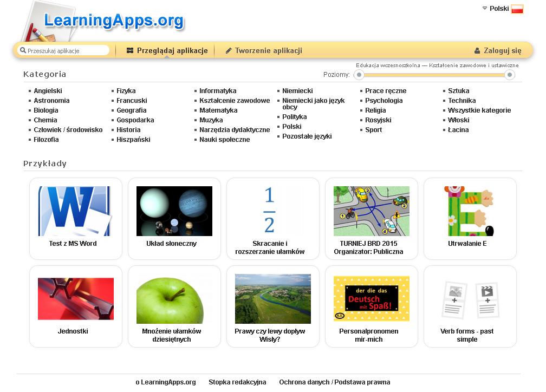Click the middle of the Poziomy level track
This screenshot has width=546, height=392.
coord(434,75)
